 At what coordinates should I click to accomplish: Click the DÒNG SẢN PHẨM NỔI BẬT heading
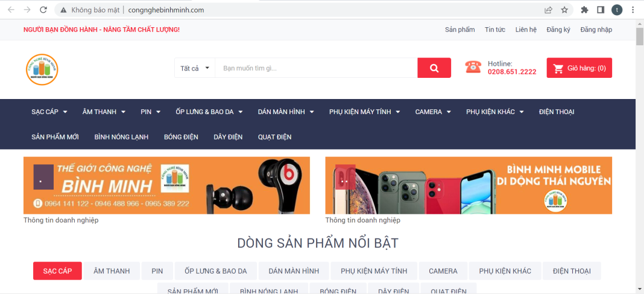pyautogui.click(x=318, y=243)
